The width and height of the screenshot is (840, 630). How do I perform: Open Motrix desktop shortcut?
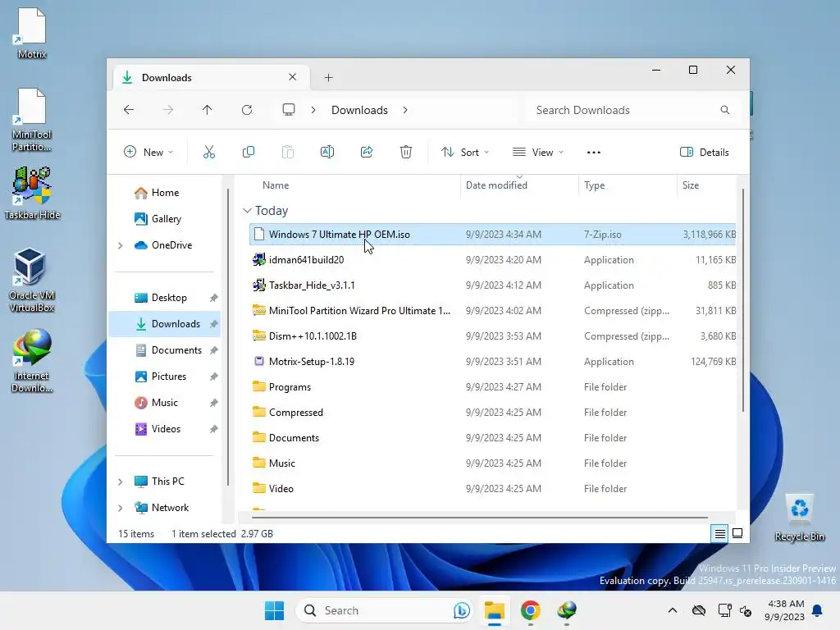coord(32,32)
